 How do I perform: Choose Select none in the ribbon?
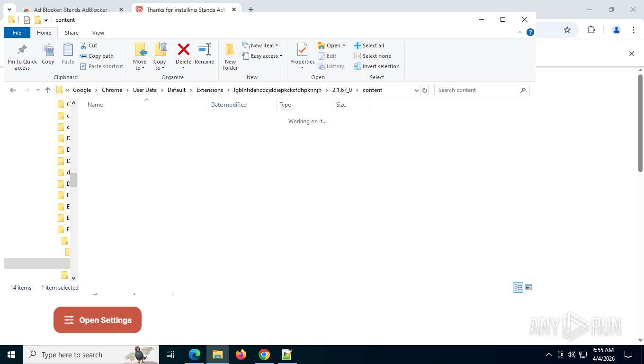(372, 56)
